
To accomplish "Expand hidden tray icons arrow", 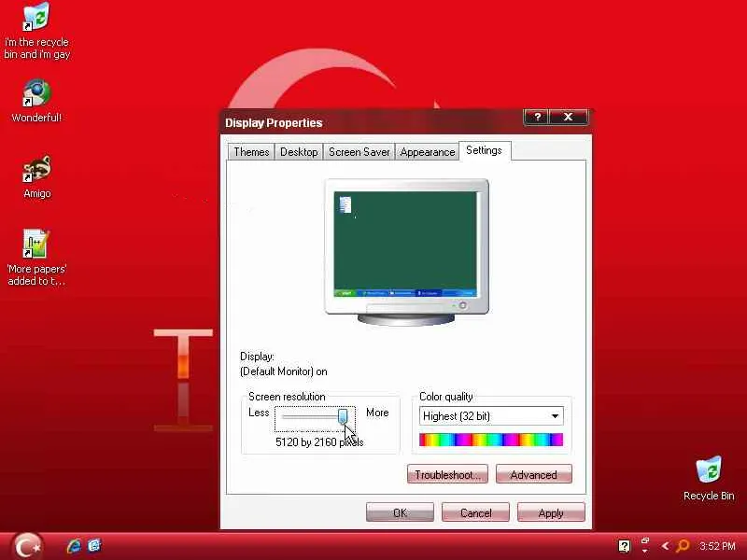I will click(x=665, y=546).
